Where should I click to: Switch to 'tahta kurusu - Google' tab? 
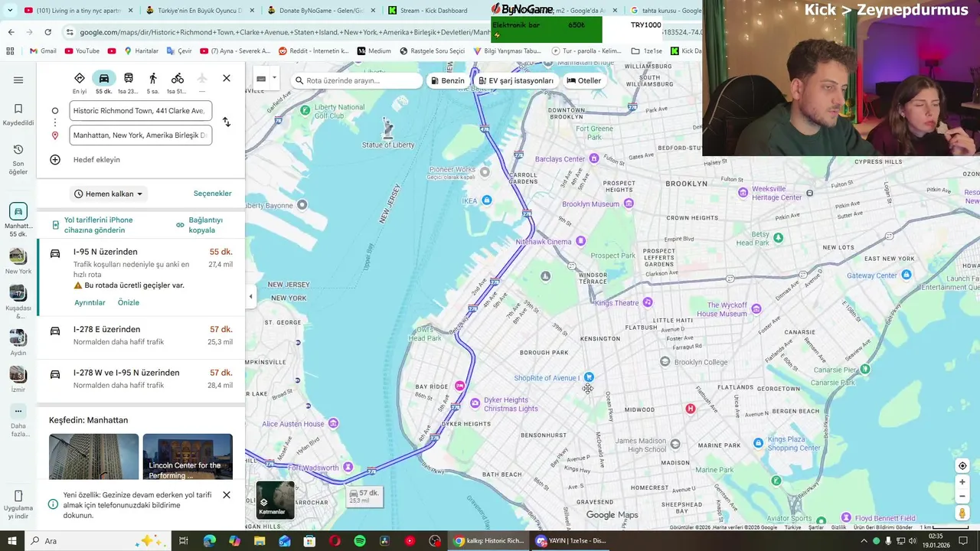pos(665,11)
